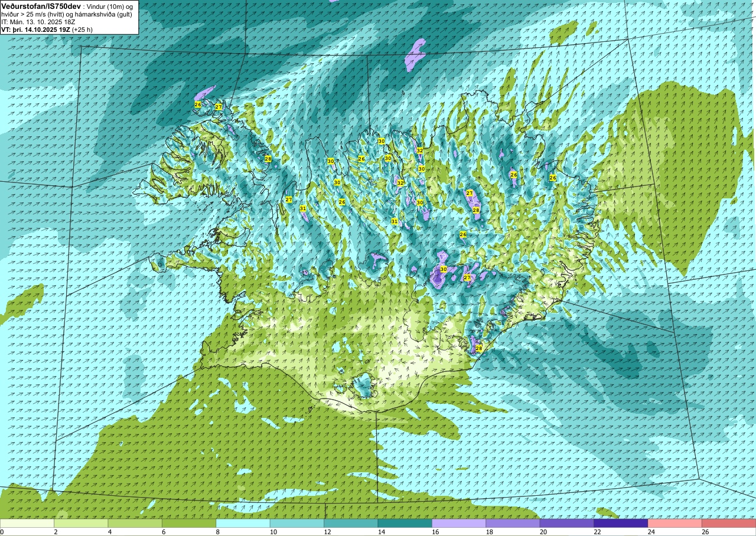Select the 6–8 m/s olive green legend swatch
The height and width of the screenshot is (536, 756).
point(189,523)
